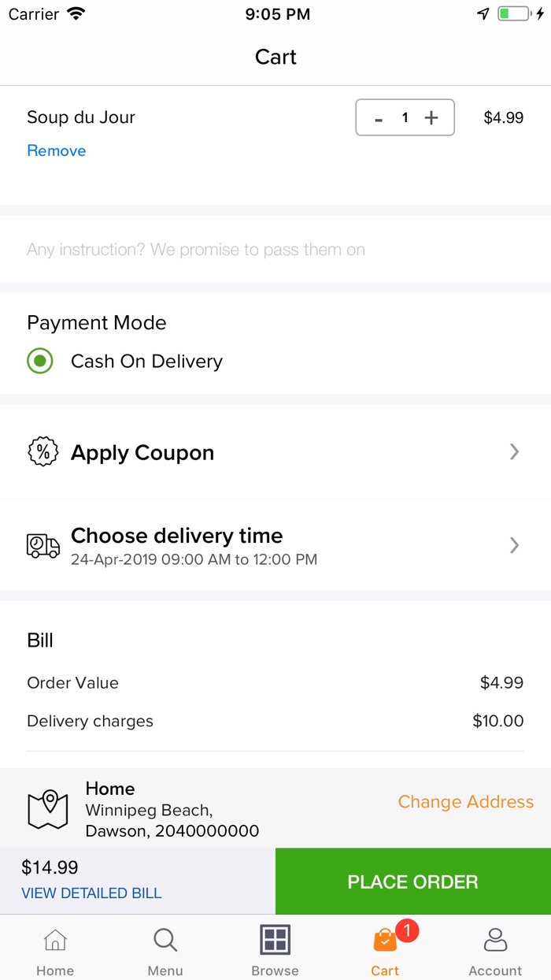
Task: Open Change Address link
Action: point(465,802)
